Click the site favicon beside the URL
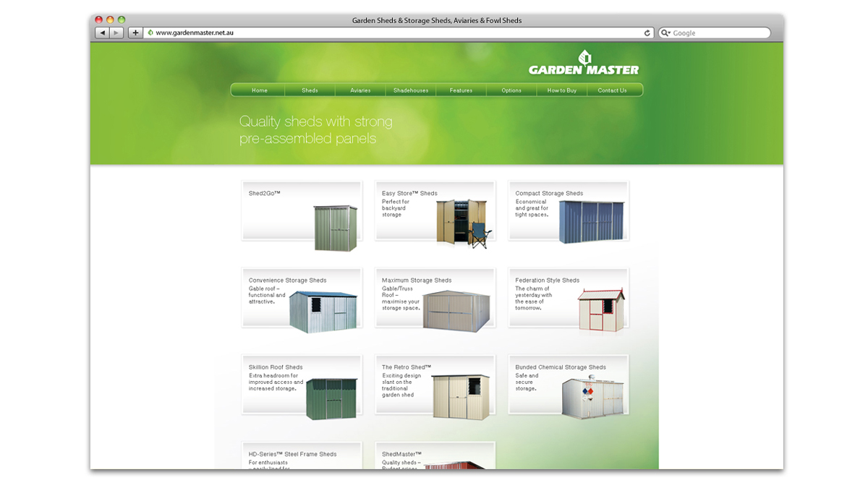The image size is (868, 488). pos(150,33)
